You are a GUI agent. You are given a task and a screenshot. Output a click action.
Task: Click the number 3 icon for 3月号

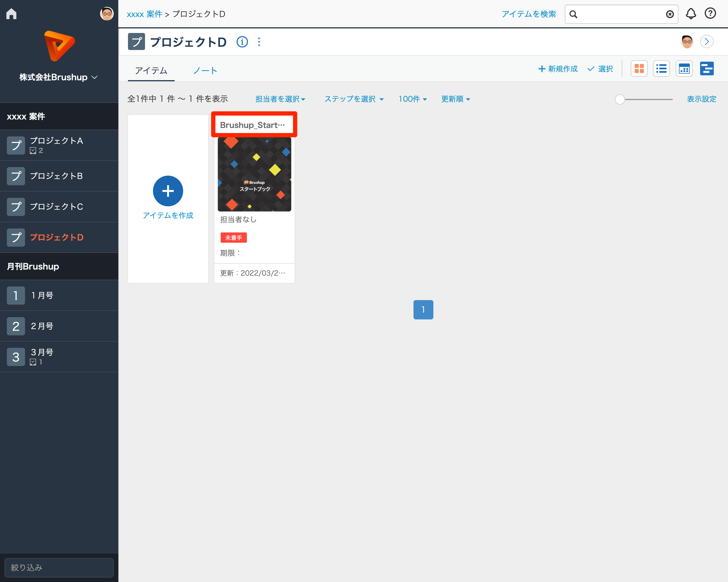tap(16, 357)
